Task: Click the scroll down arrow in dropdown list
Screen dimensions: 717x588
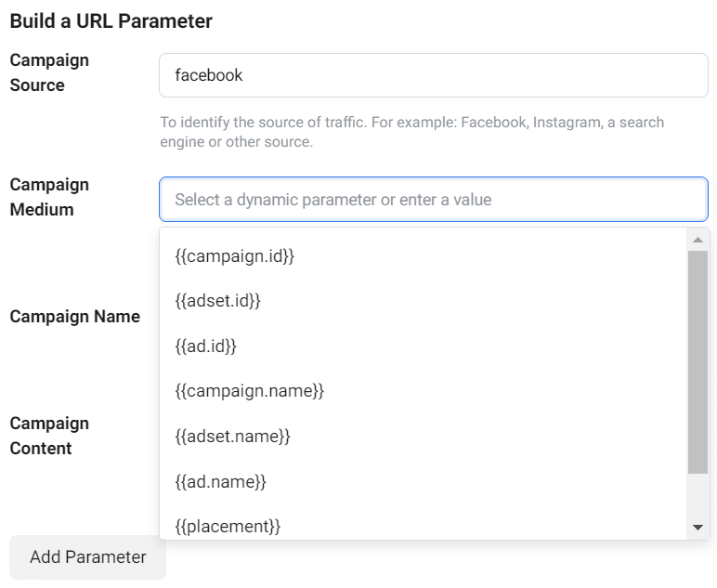Action: tap(697, 528)
